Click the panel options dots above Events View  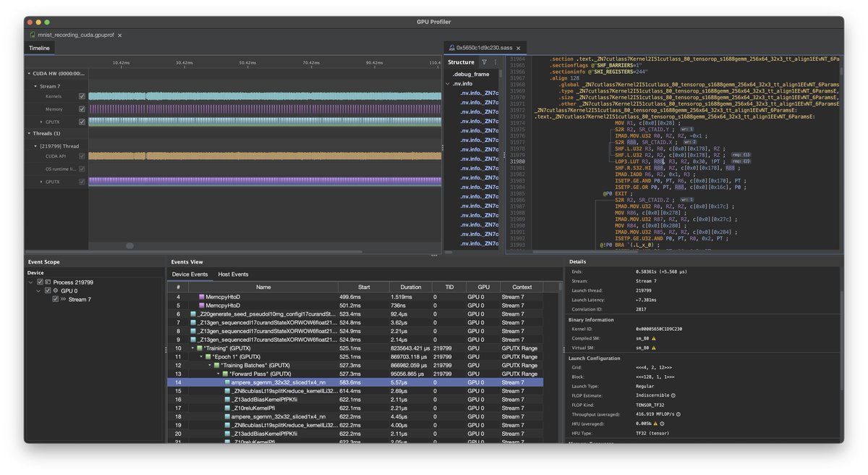click(434, 256)
